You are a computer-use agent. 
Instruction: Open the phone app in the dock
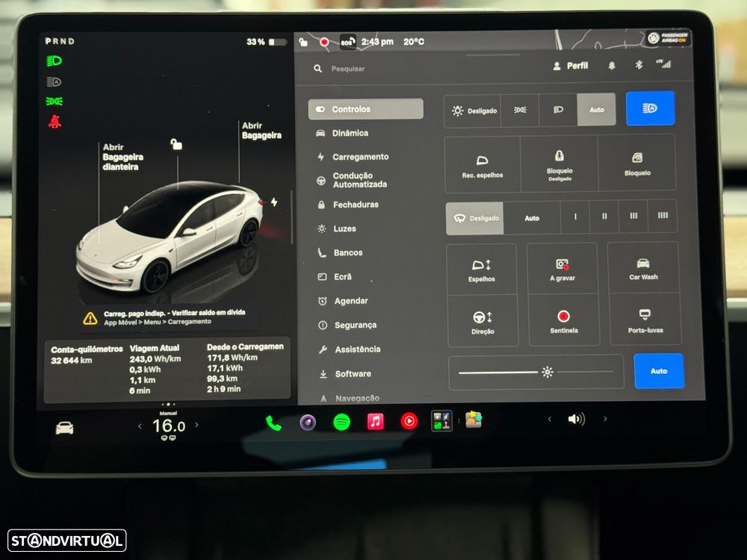coord(273,423)
